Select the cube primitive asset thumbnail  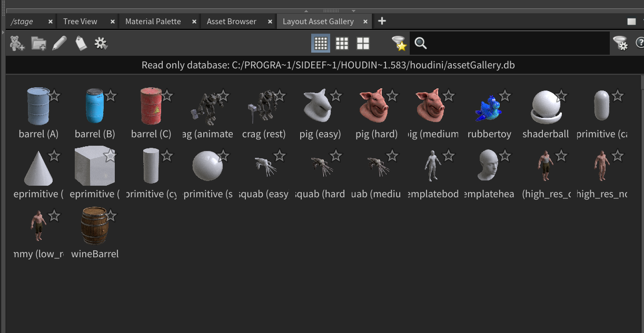coord(95,166)
